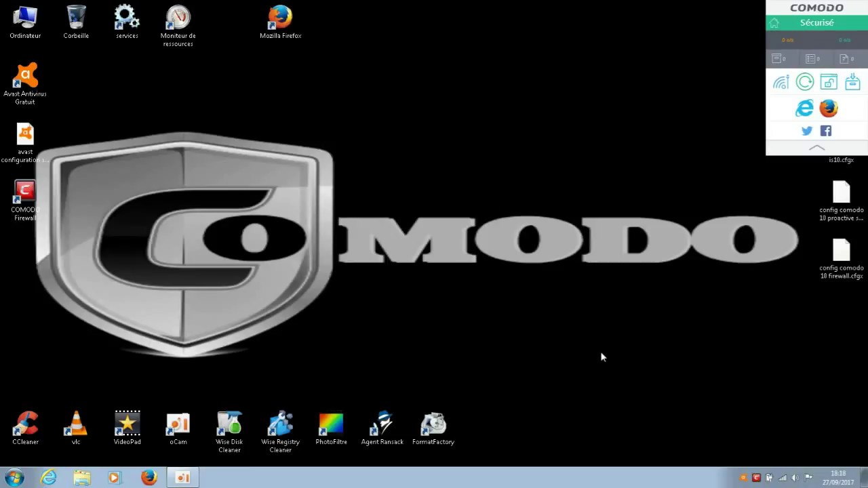Open the network signal tray icon
Image resolution: width=868 pixels, height=488 pixels.
click(782, 478)
